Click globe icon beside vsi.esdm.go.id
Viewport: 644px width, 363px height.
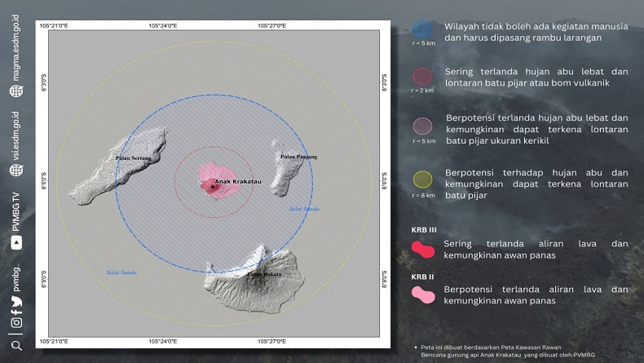point(16,170)
